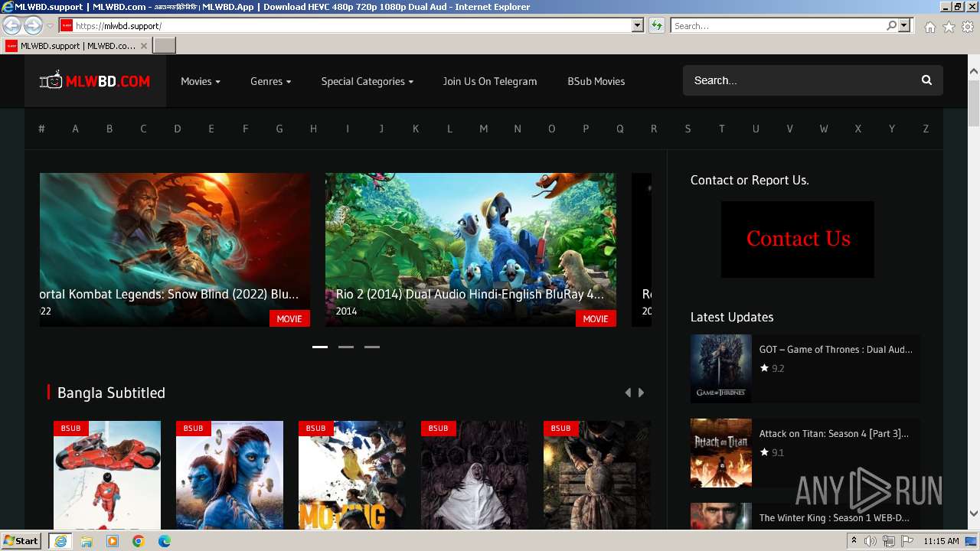This screenshot has height=551, width=980.
Task: Filter titles by letter M
Action: (x=483, y=129)
